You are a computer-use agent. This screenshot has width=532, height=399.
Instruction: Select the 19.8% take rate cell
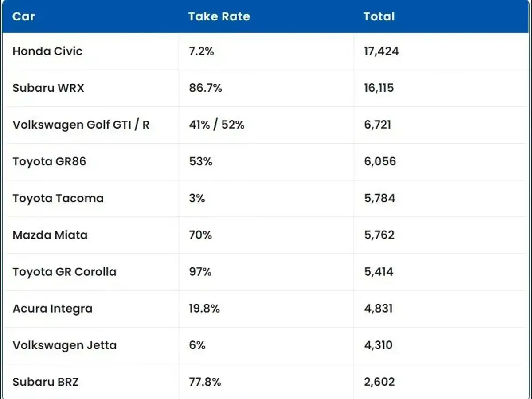[204, 309]
